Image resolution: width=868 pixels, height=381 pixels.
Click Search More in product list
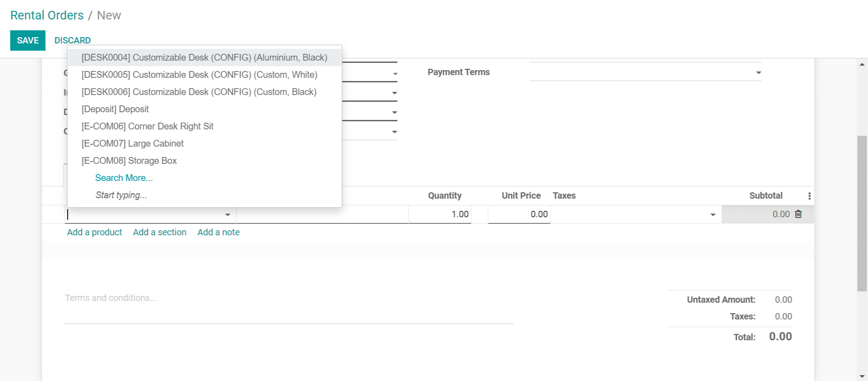pos(124,178)
